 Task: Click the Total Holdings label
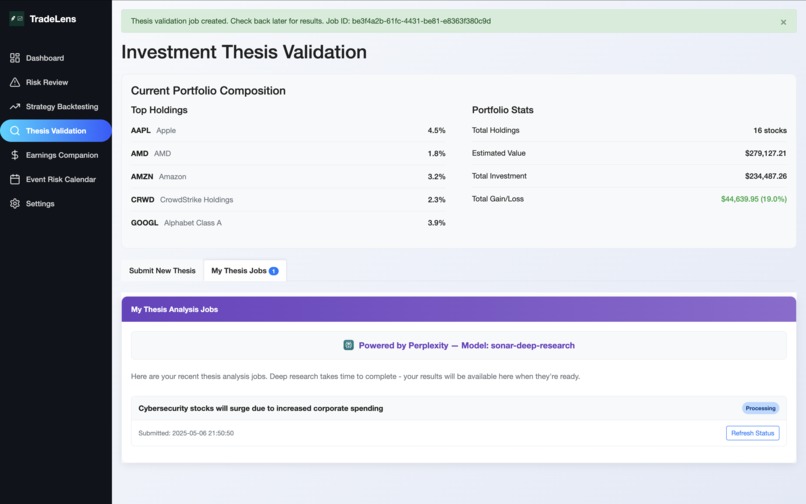(496, 131)
